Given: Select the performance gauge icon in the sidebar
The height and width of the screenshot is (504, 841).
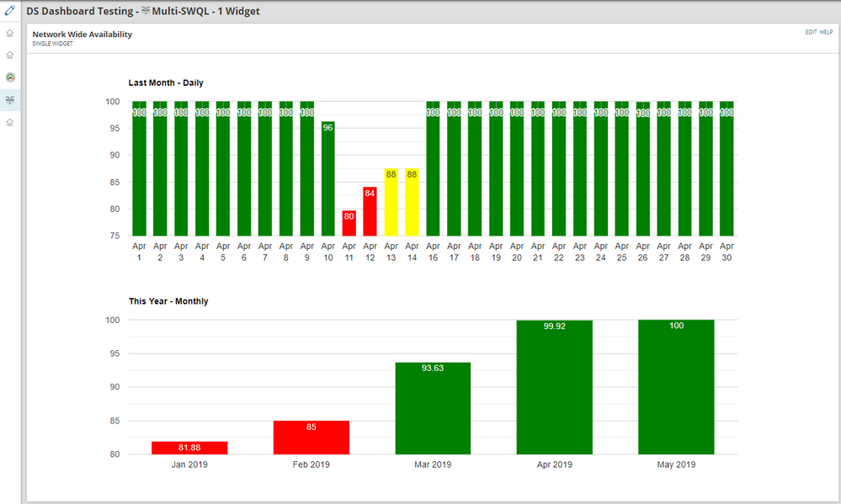Looking at the screenshot, I should 9,77.
